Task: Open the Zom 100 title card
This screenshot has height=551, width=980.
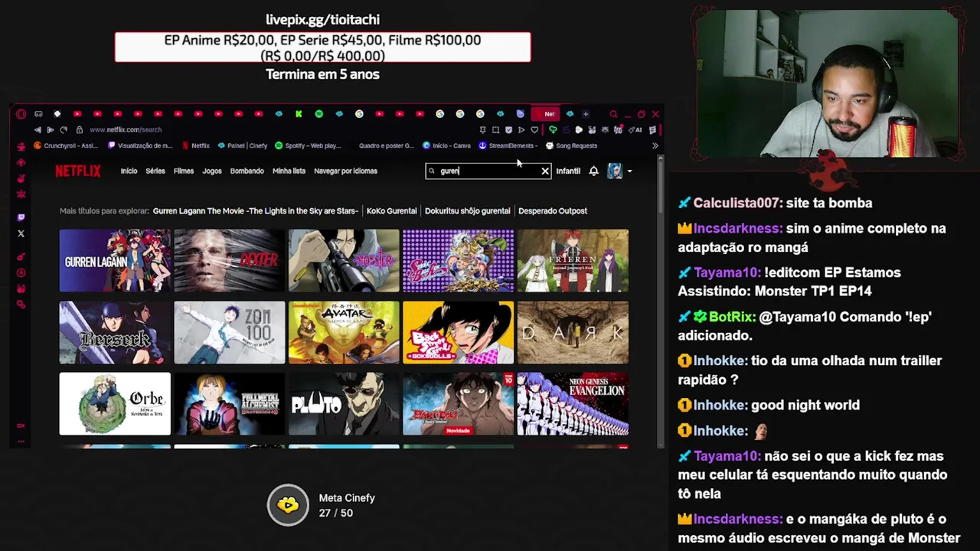Action: (x=230, y=332)
